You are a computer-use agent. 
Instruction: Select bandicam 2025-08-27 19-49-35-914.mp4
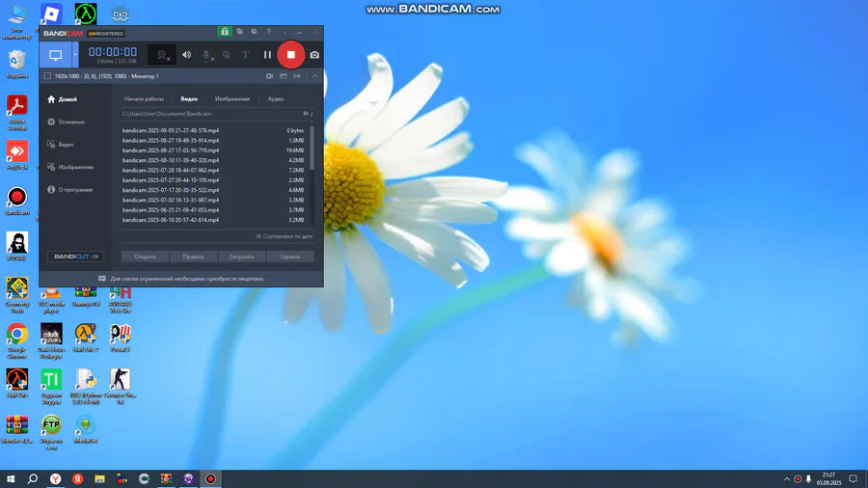(214, 141)
